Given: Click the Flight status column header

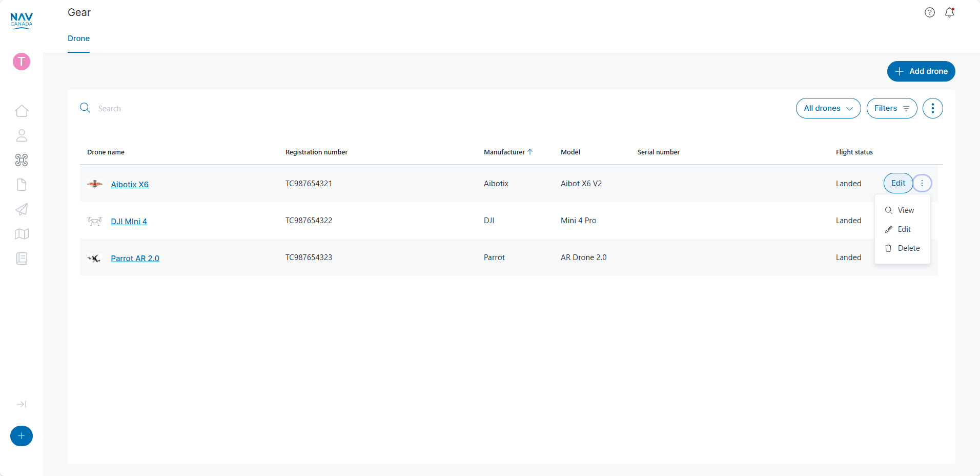Looking at the screenshot, I should click(x=854, y=152).
